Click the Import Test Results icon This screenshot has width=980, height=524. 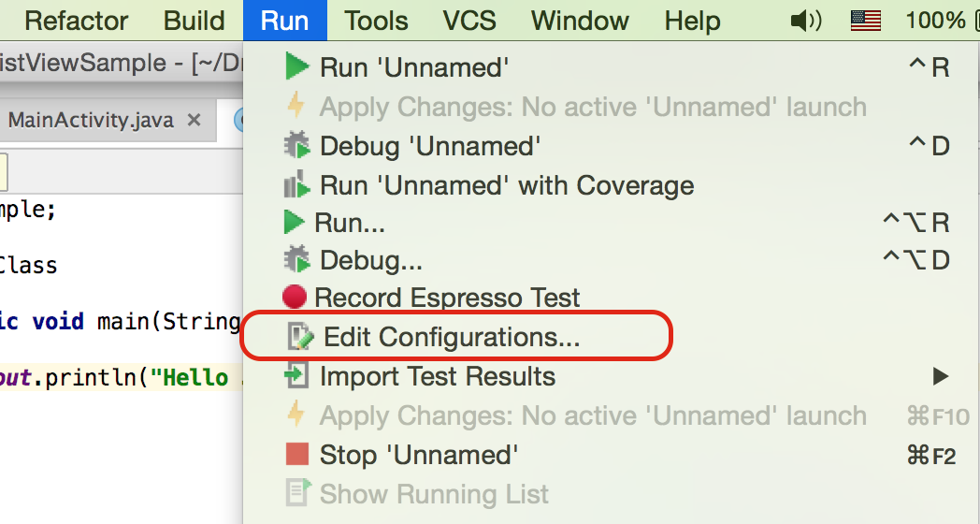tap(296, 376)
